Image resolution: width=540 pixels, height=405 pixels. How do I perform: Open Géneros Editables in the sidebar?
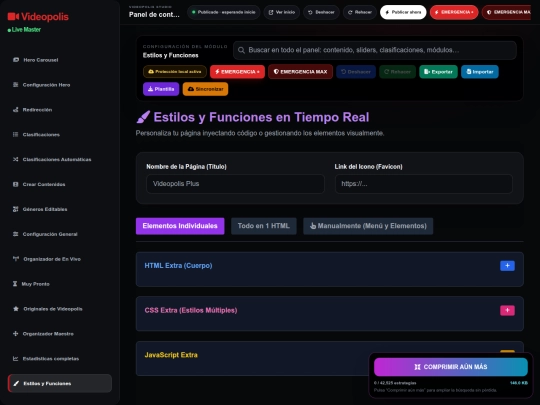pos(60,209)
